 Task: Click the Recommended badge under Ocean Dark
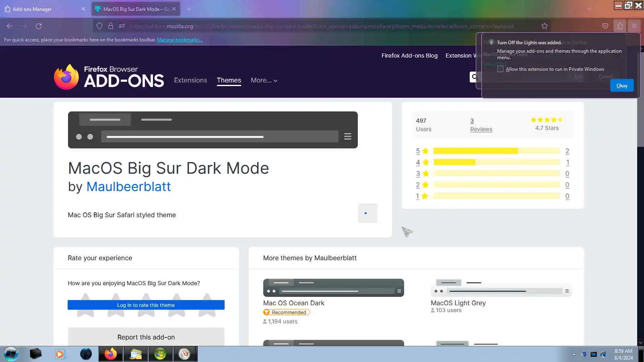coord(286,312)
